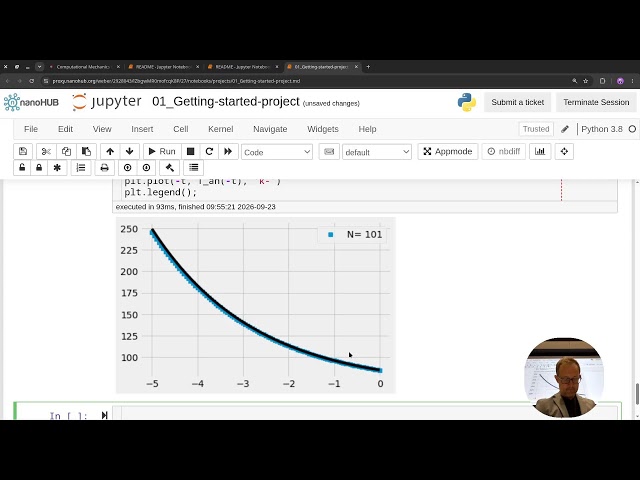Bookmark this page with star icon

585,81
